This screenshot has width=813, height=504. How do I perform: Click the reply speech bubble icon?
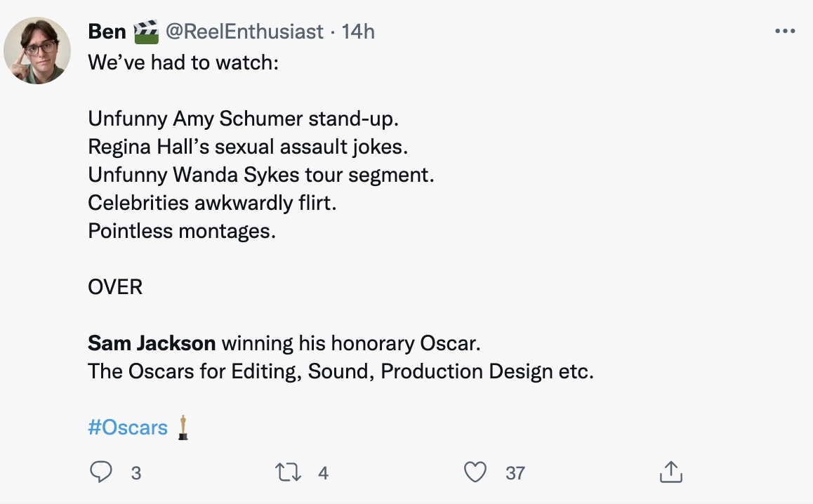(x=101, y=472)
